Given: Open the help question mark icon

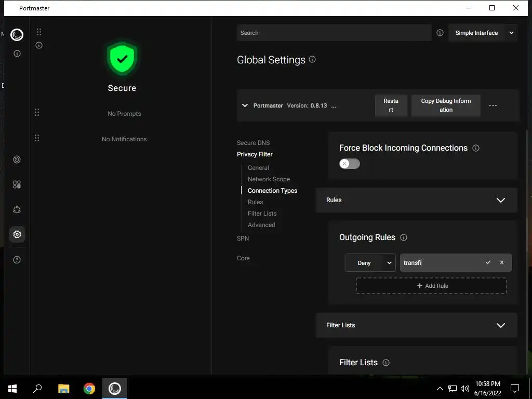Looking at the screenshot, I should click(17, 260).
